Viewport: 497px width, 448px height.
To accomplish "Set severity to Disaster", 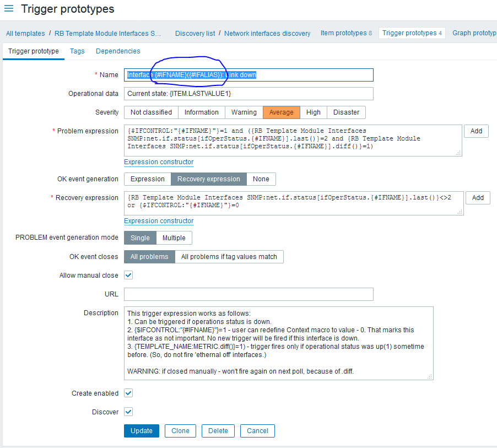I will [346, 112].
